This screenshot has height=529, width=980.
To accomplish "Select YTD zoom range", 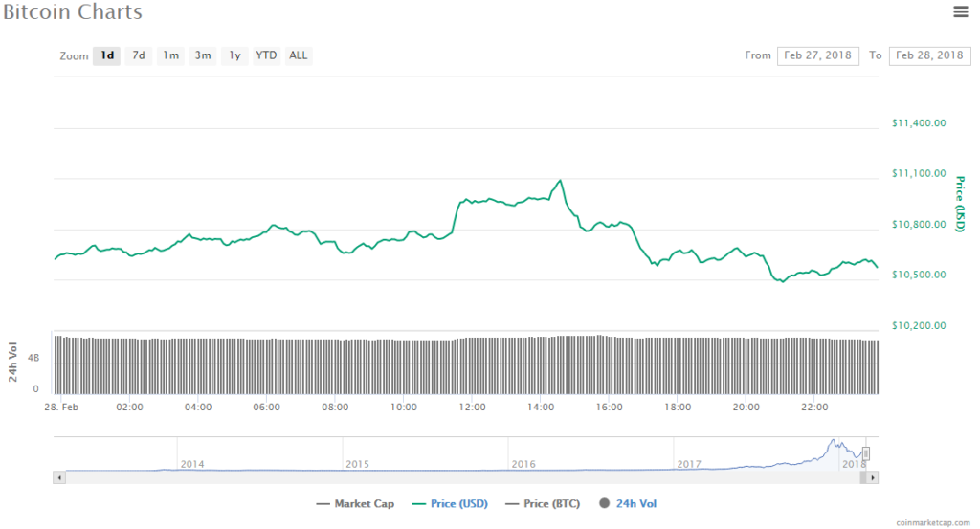I will click(x=266, y=55).
